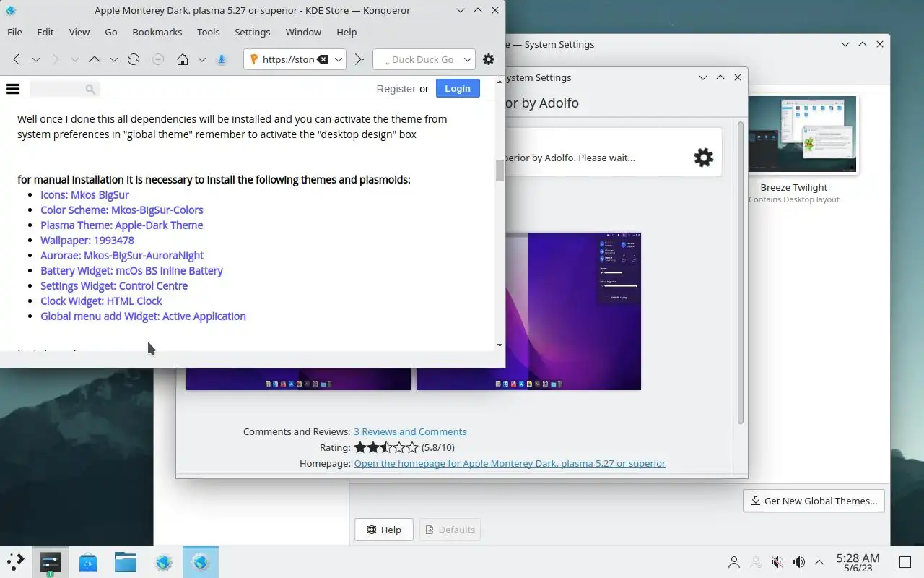Open 3 Reviews and Comments link
This screenshot has height=578, width=924.
coord(410,431)
